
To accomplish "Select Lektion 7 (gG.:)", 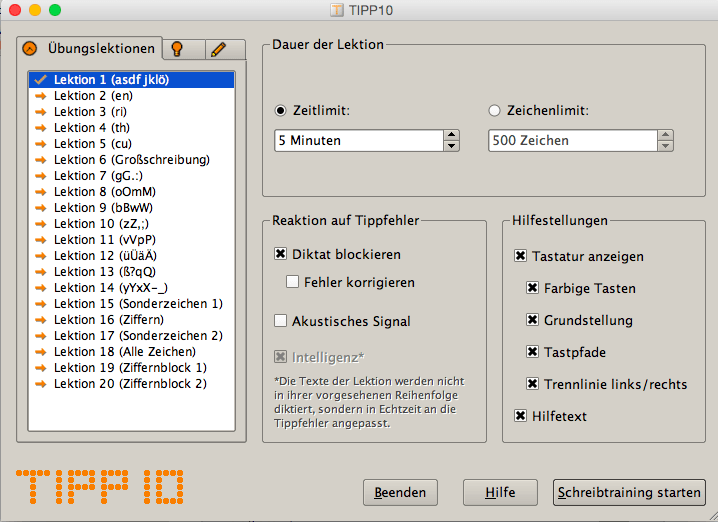I will tap(131, 176).
